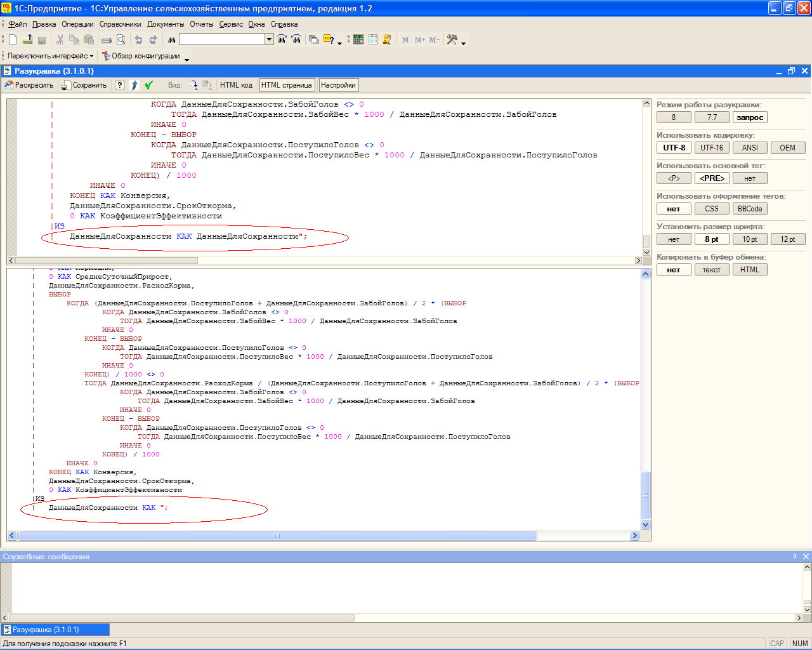This screenshot has width=812, height=650.
Task: Click the tools hammer-wrench icon
Action: 452,39
